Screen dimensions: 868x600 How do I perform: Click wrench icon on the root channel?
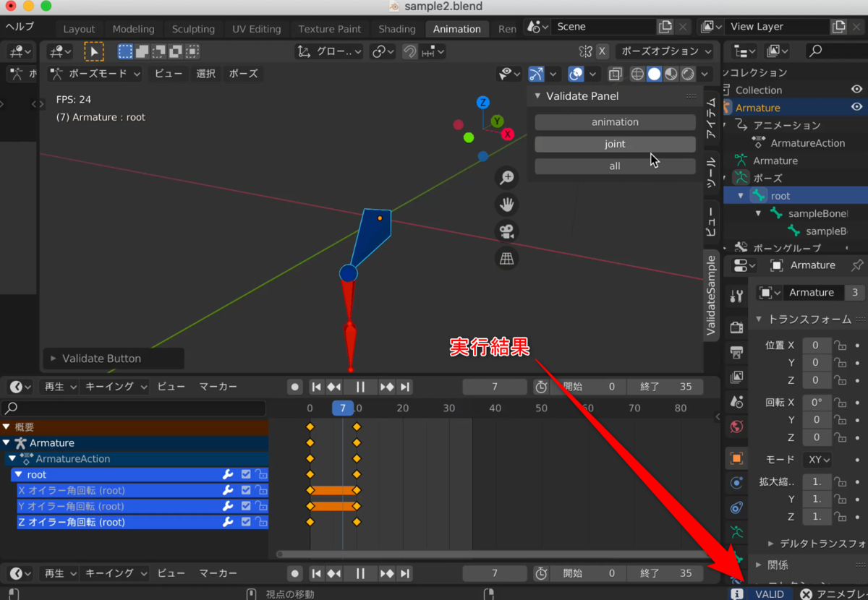(x=228, y=475)
